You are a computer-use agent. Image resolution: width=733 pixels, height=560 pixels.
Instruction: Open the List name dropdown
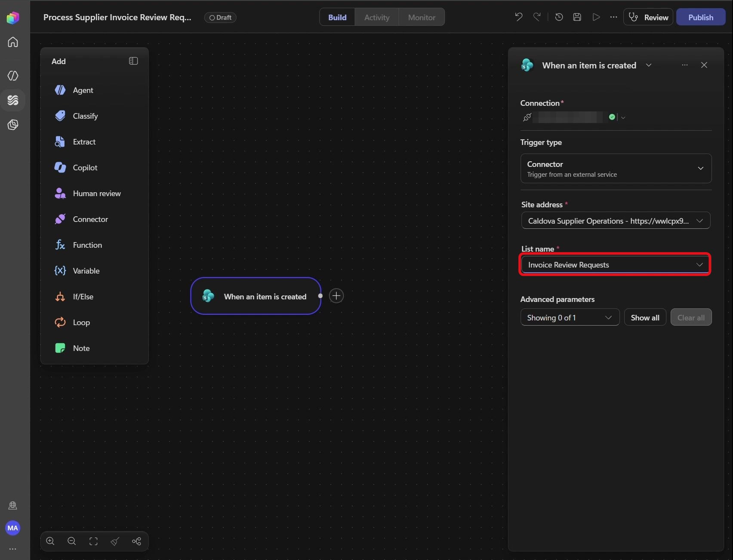[616, 265]
